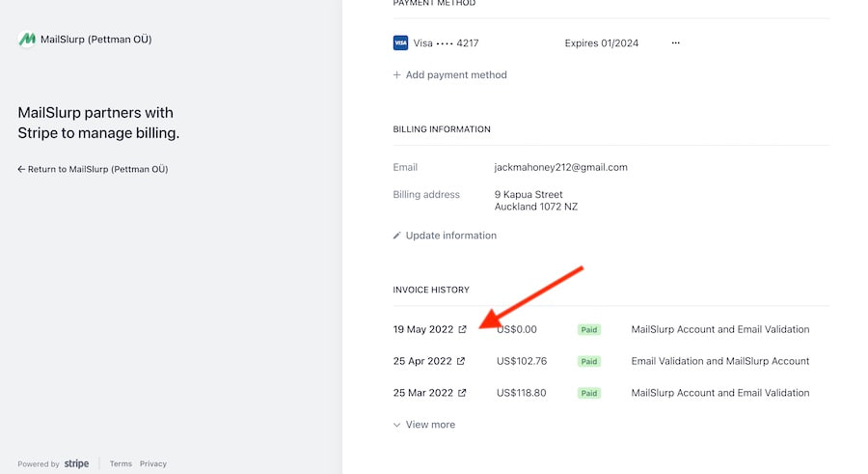The width and height of the screenshot is (868, 474).
Task: Click the Stripe logo in the footer
Action: 77,464
